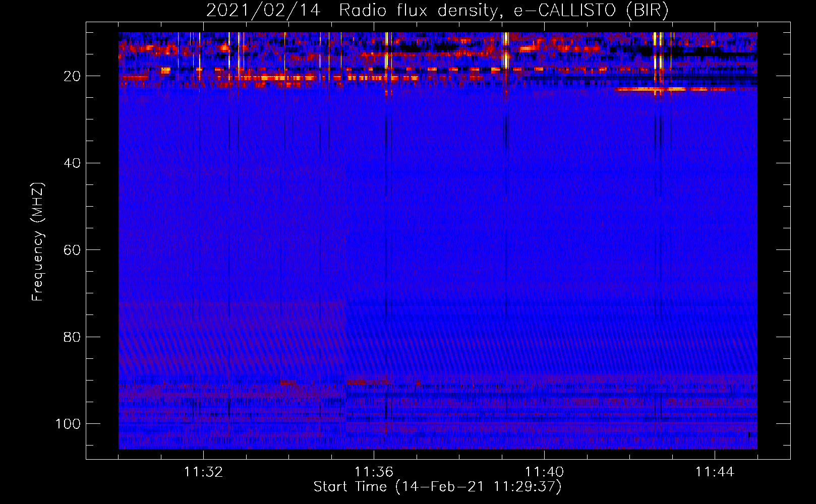This screenshot has width=816, height=504.
Task: Click the time tick label 11:32
Action: (x=203, y=472)
